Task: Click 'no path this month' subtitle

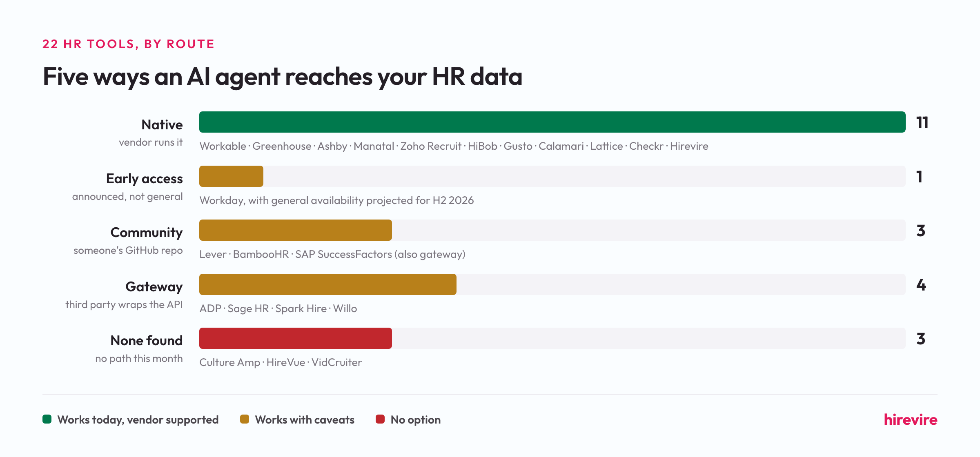Action: tap(139, 359)
